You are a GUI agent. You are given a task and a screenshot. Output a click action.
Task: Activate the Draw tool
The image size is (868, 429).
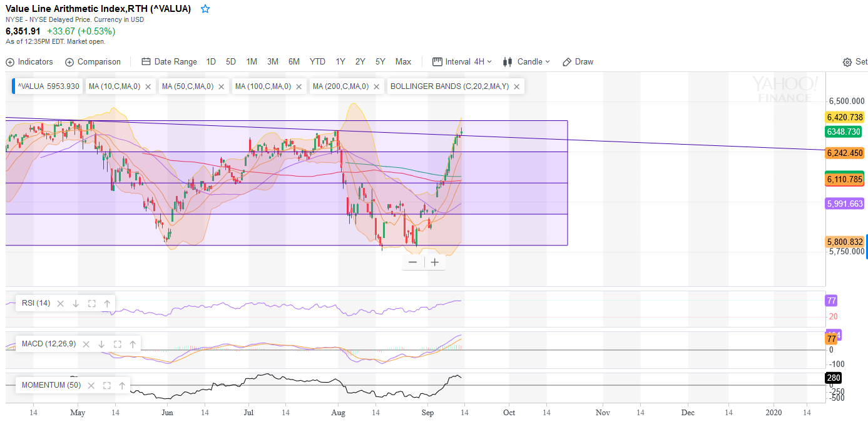click(578, 61)
